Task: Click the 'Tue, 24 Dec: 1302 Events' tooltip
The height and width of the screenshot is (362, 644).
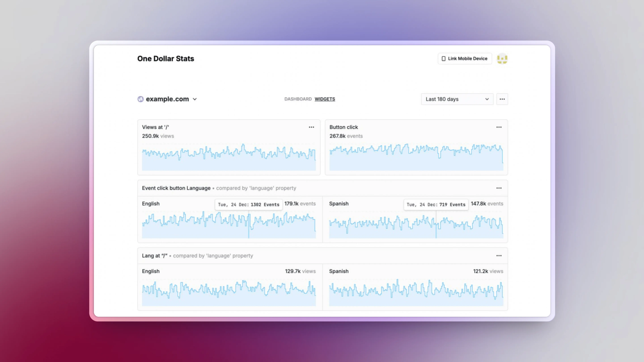Action: (249, 205)
